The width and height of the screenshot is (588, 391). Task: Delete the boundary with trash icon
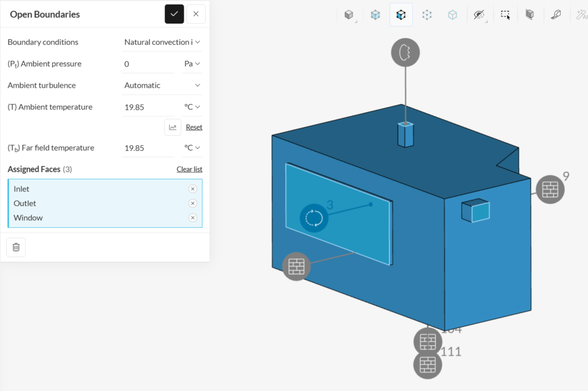coord(16,247)
